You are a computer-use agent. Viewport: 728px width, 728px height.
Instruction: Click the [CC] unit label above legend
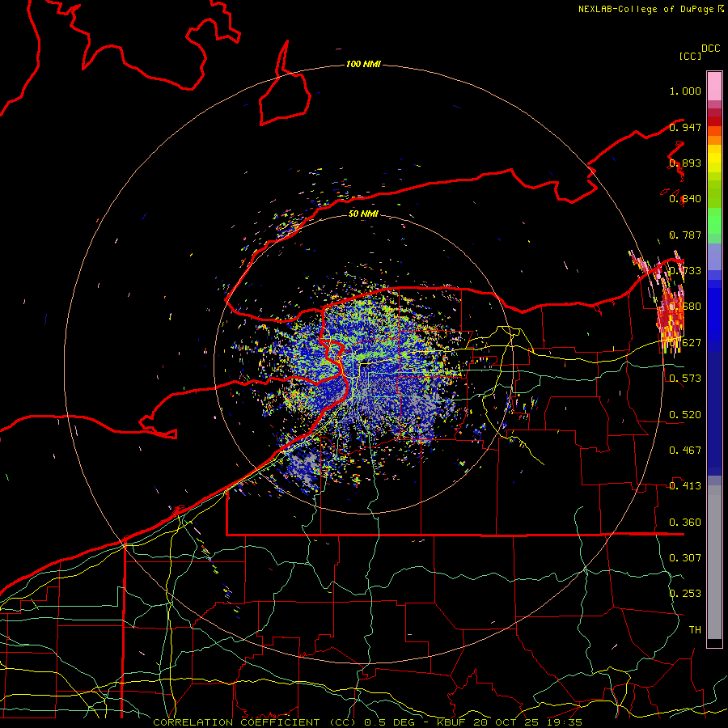tap(690, 56)
